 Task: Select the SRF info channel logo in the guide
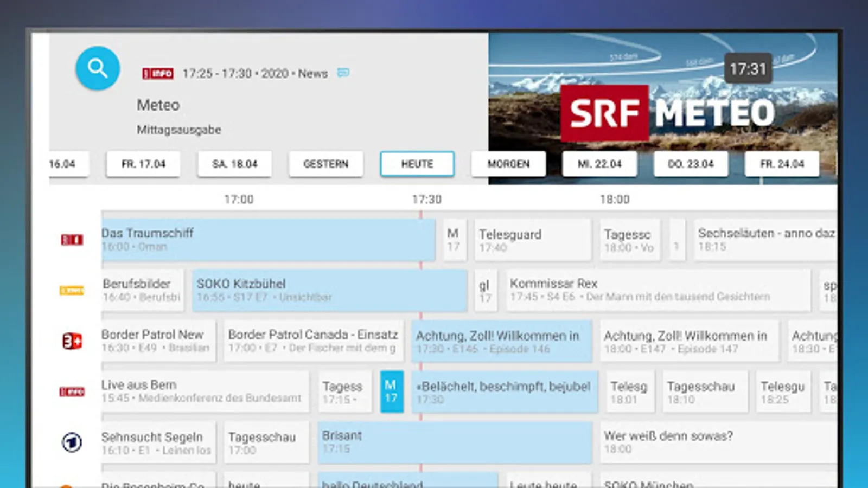click(72, 391)
